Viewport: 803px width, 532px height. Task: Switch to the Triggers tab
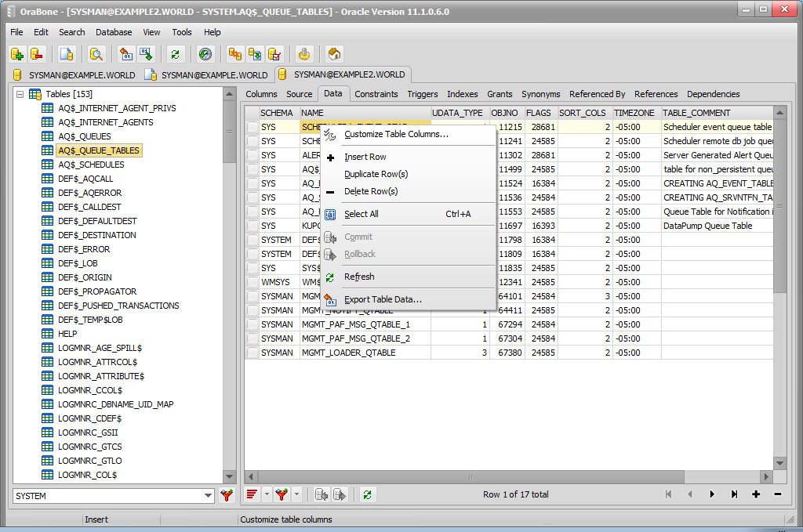click(x=423, y=94)
